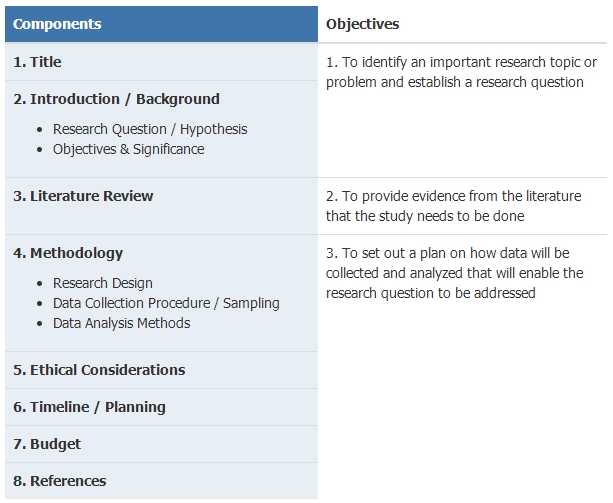613x503 pixels.
Task: Click 'Research Question / Hypothesis' bullet item
Action: tap(150, 129)
